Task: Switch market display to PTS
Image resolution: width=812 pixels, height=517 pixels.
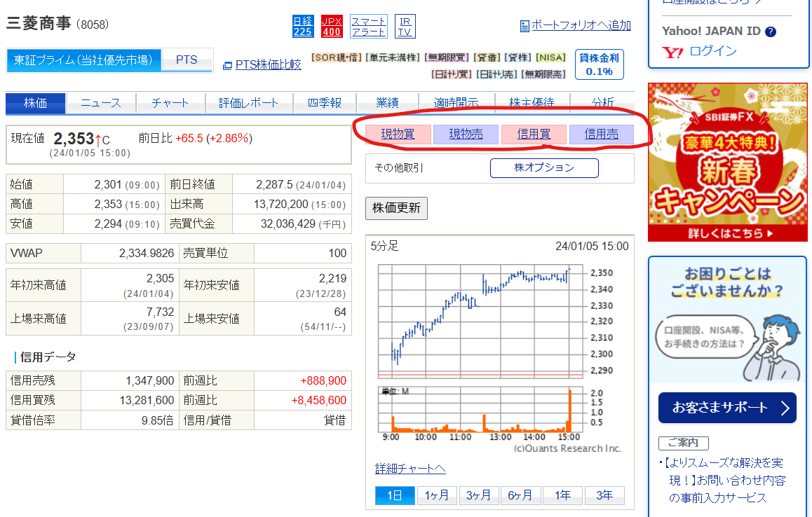Action: [x=187, y=60]
